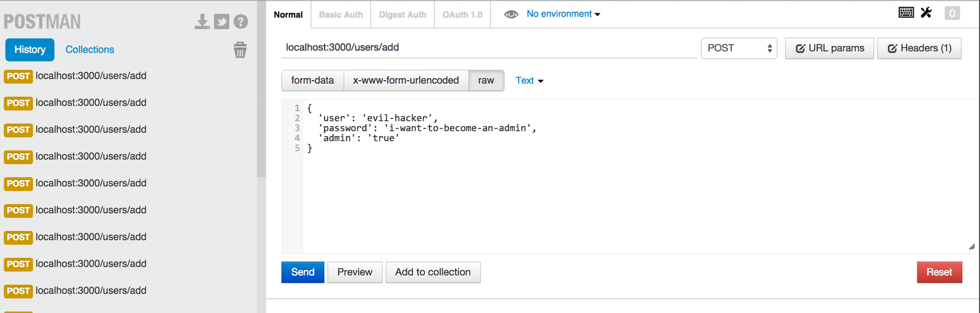Open the help question mark icon
The image size is (980, 313).
[x=241, y=22]
